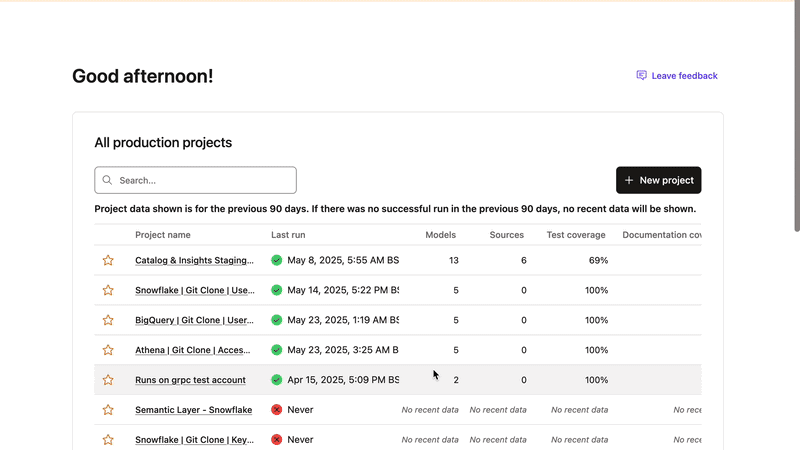Screen dimensions: 800x450
Task: Toggle favorite star for Snowflake Git Clone User project
Action: pyautogui.click(x=108, y=290)
